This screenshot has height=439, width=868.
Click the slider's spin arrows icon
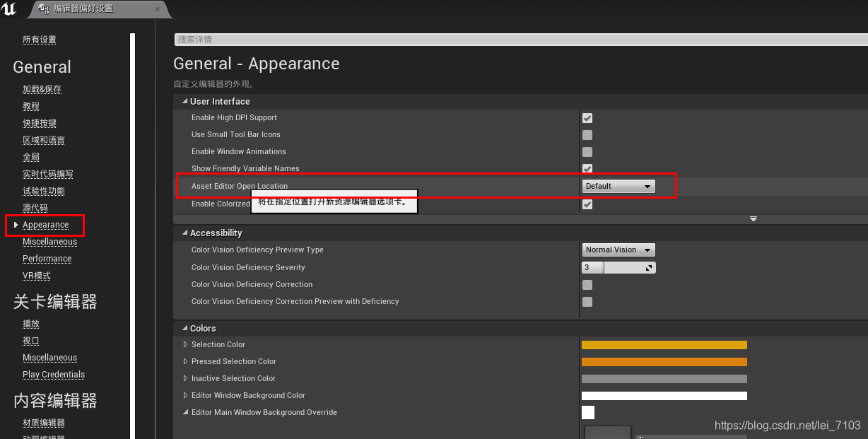(x=649, y=268)
